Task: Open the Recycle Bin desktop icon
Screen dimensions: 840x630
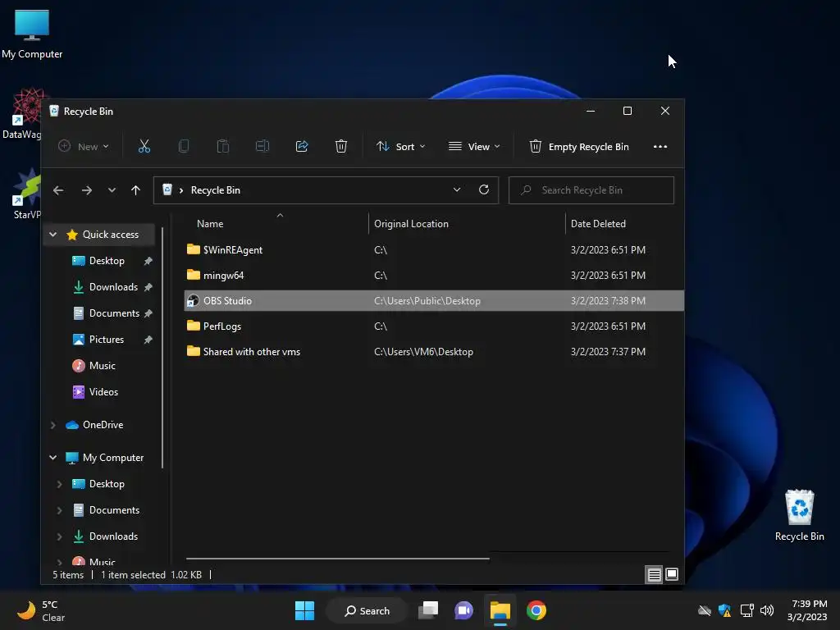Action: pyautogui.click(x=799, y=515)
